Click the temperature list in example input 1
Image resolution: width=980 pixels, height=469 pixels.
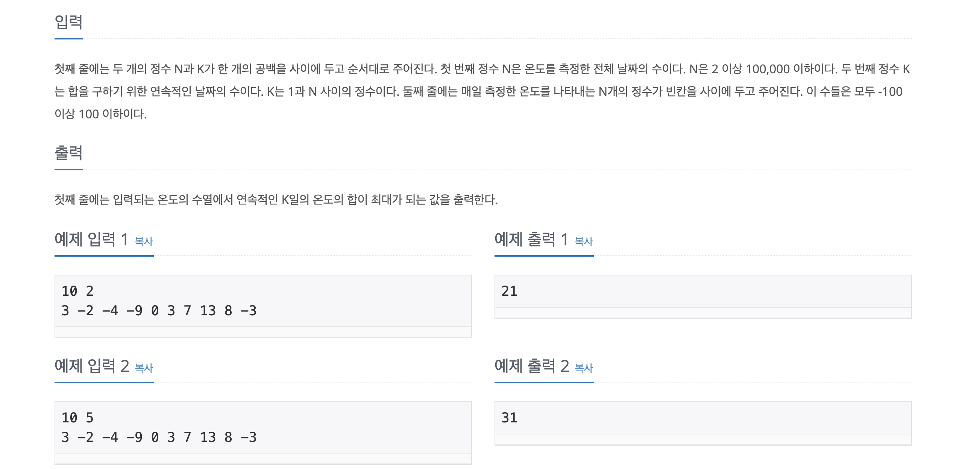[159, 311]
